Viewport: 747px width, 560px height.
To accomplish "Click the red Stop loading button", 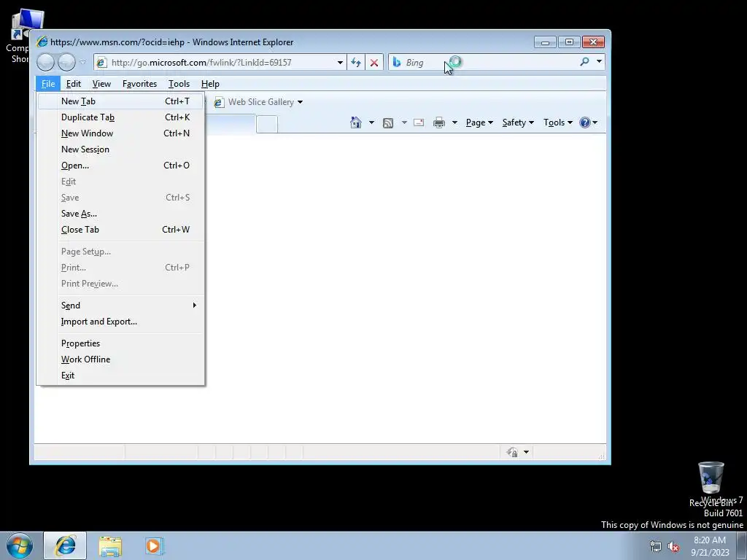I will pos(374,63).
